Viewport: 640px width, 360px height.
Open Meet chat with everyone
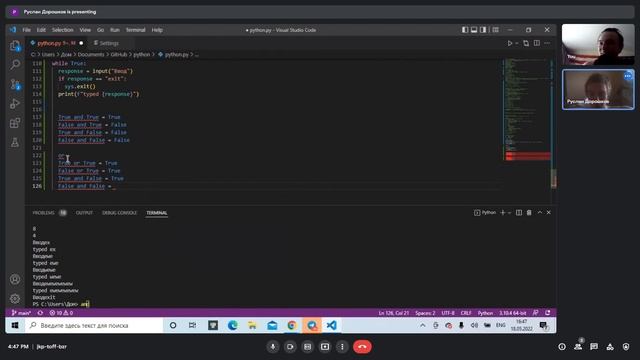[594, 347]
